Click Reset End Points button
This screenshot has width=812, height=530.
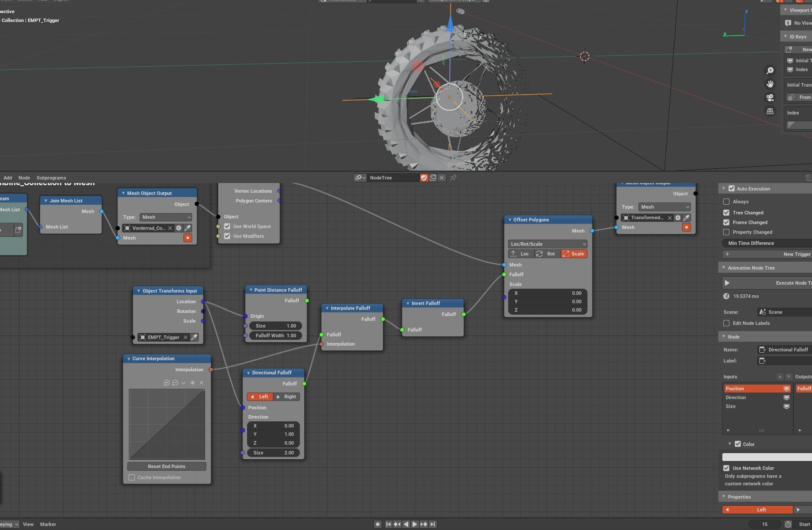[167, 466]
